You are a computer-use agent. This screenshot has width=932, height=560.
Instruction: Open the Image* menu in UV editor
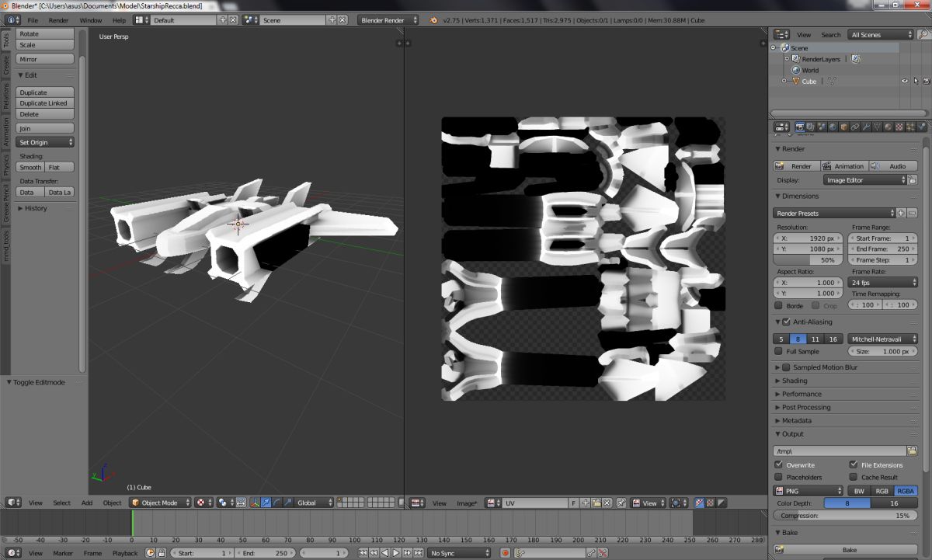(x=467, y=503)
